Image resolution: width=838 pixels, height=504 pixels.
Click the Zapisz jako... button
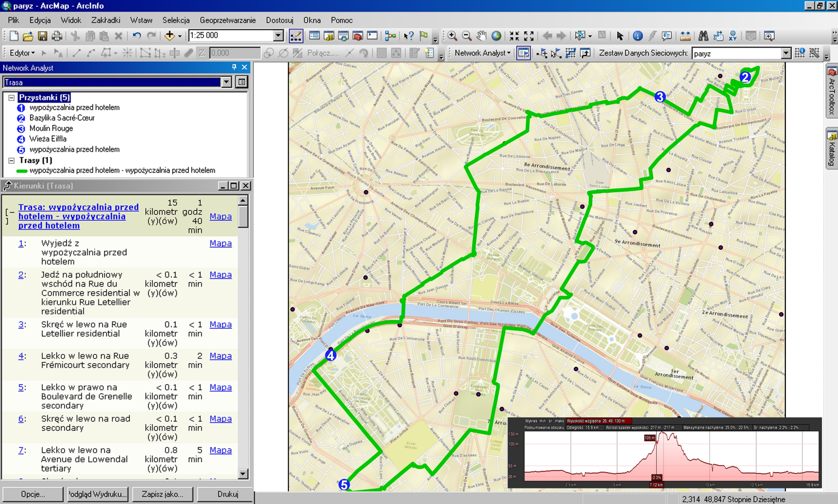point(163,494)
